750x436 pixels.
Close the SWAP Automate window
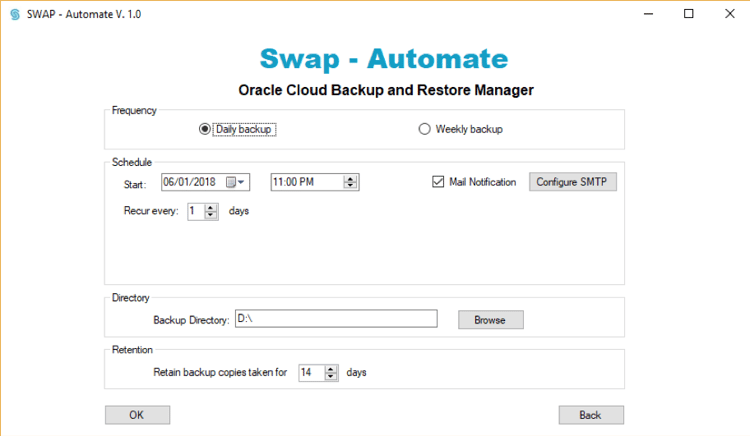pyautogui.click(x=729, y=14)
